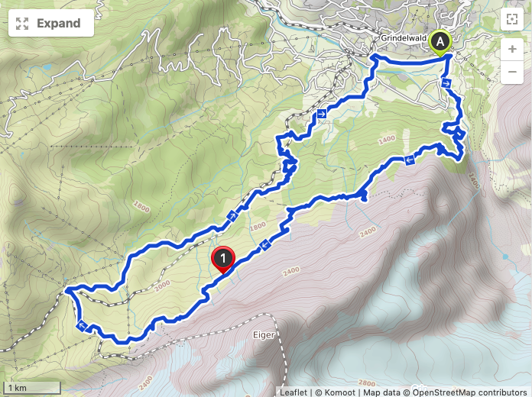Click the left arrow closest to waypoint 1
Image resolution: width=532 pixels, height=397 pixels.
pyautogui.click(x=265, y=244)
